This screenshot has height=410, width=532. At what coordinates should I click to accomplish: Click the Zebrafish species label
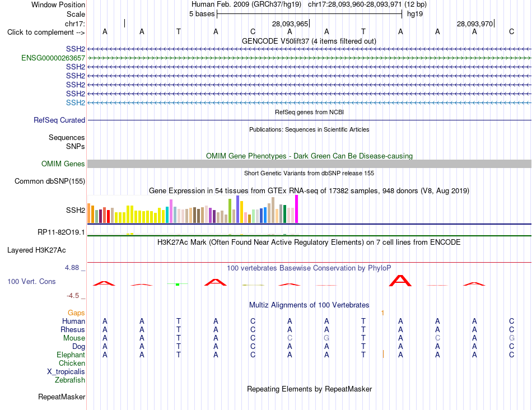70,380
